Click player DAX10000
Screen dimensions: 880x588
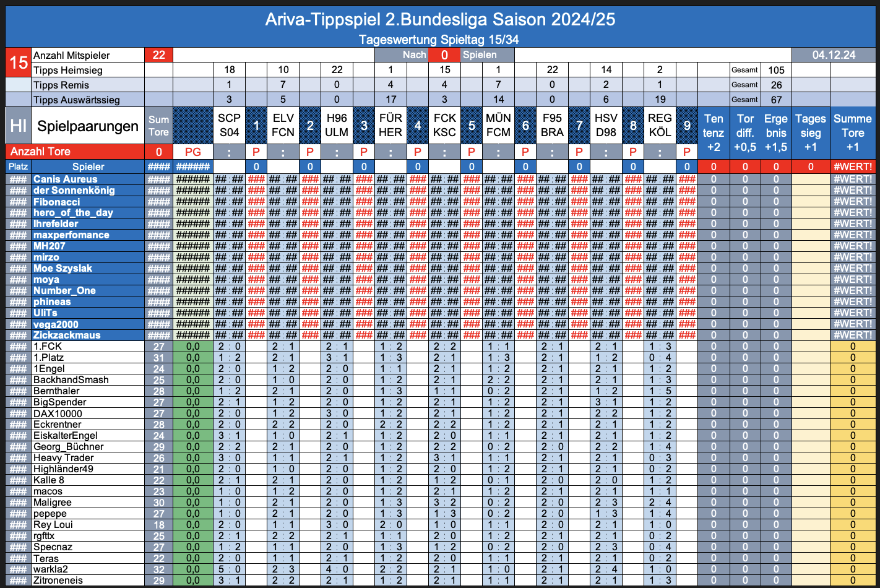point(58,413)
